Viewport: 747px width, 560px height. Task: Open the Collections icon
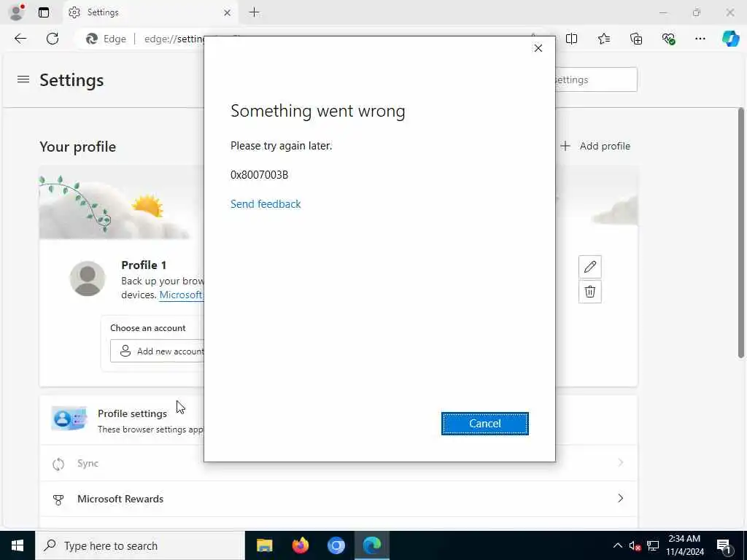pos(636,39)
